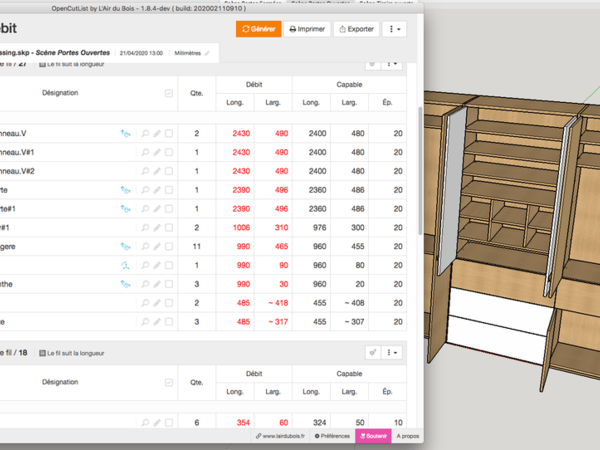The image size is (600, 450).
Task: Click the magnifier icon in Panneau.V row
Action: point(146,133)
